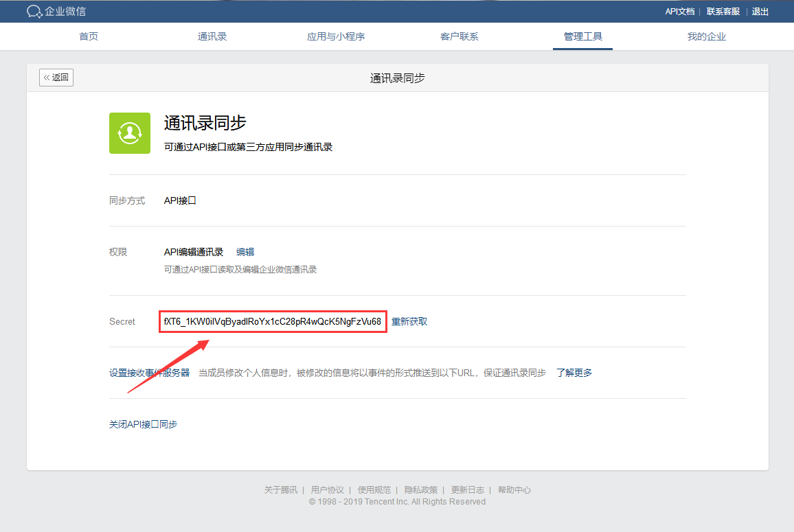Switch to the 客户联系 tab
The height and width of the screenshot is (532, 794).
click(459, 36)
